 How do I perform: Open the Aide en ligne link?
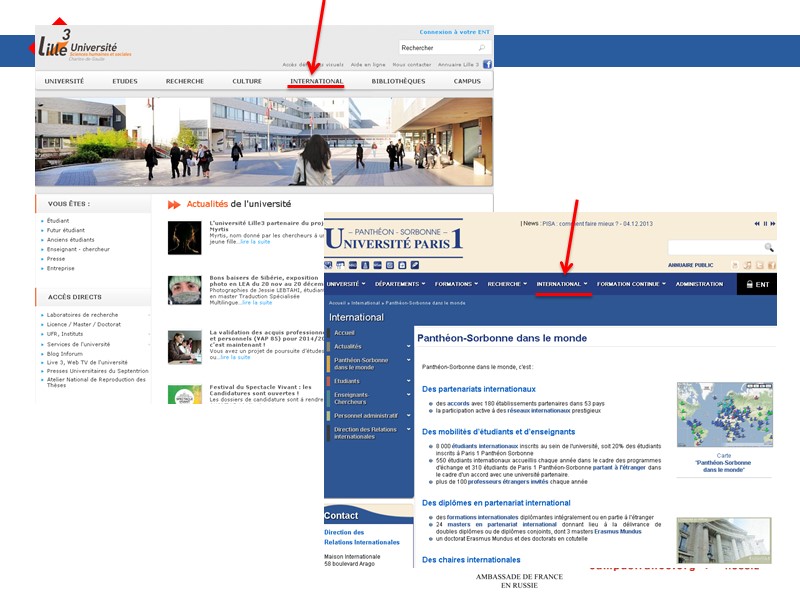[368, 64]
